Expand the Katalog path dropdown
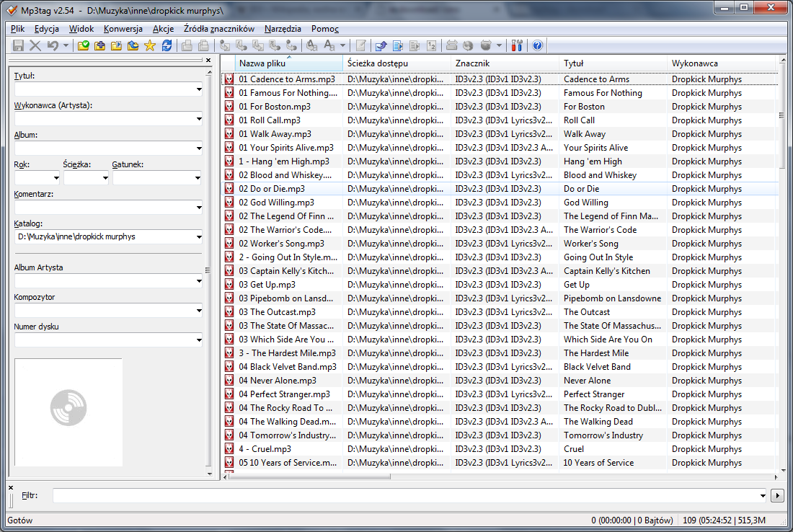 [199, 236]
